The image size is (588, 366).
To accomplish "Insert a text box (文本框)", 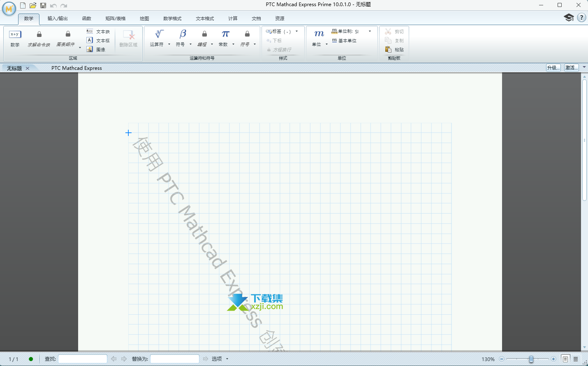I will pyautogui.click(x=98, y=40).
